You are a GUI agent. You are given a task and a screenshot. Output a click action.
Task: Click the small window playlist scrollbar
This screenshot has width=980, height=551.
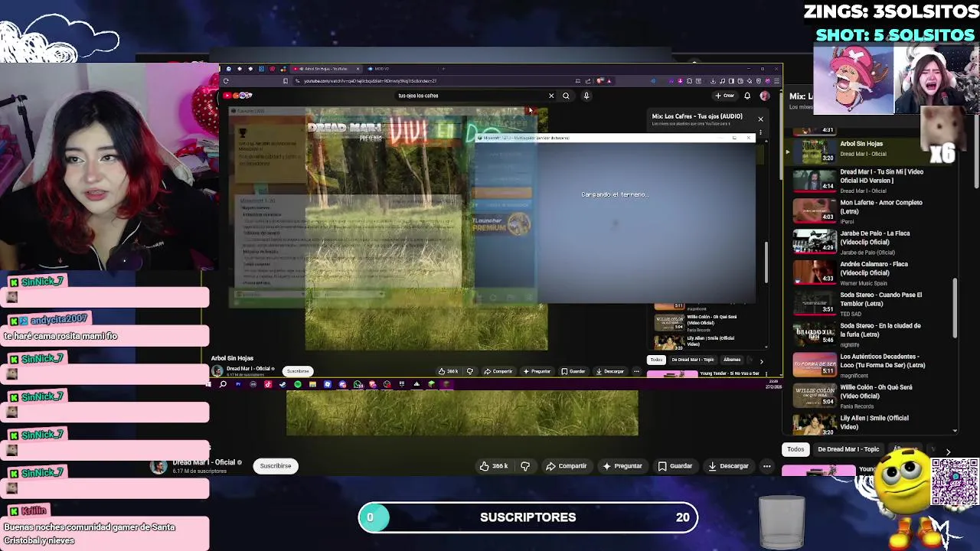pyautogui.click(x=766, y=262)
